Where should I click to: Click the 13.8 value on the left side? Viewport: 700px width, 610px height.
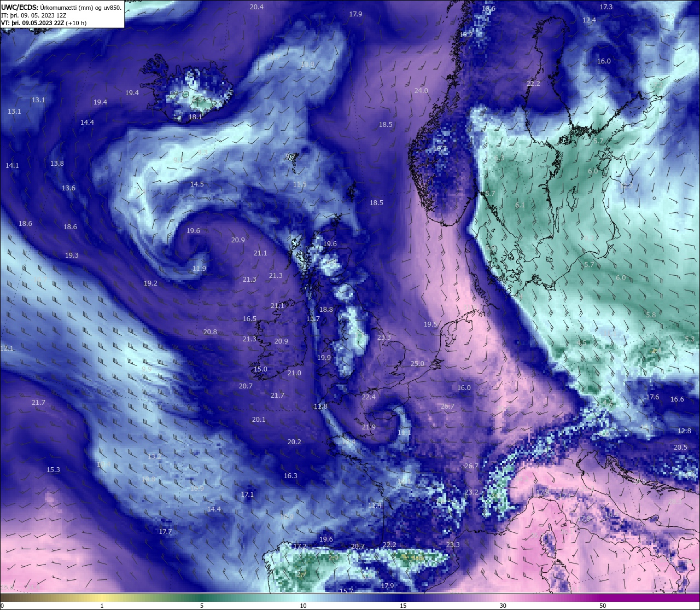[57, 164]
